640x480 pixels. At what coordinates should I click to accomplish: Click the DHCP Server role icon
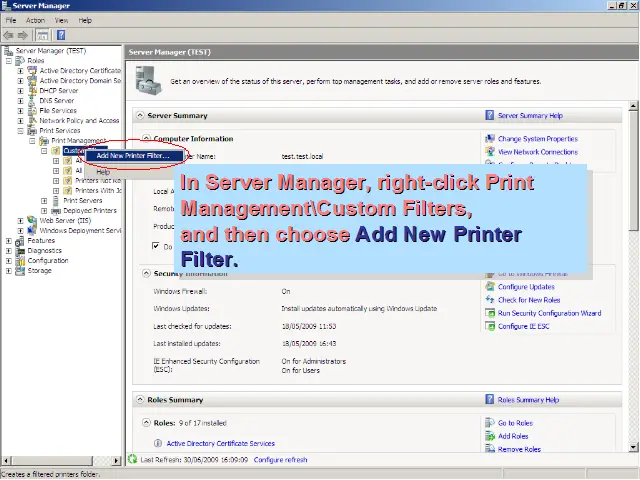click(32, 90)
